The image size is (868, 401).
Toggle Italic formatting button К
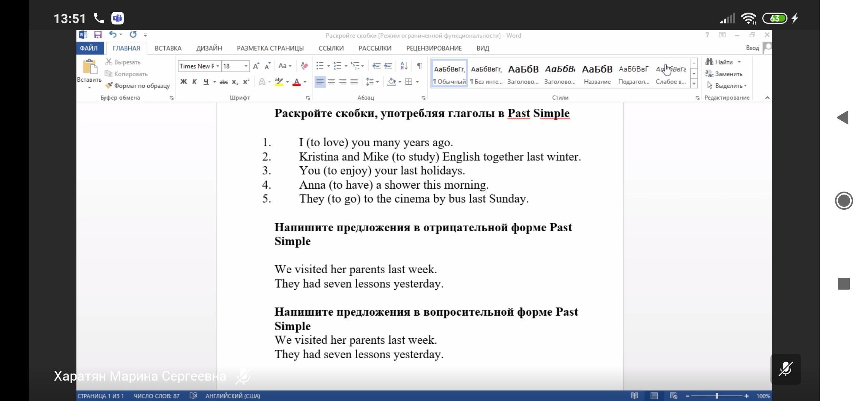pos(194,82)
